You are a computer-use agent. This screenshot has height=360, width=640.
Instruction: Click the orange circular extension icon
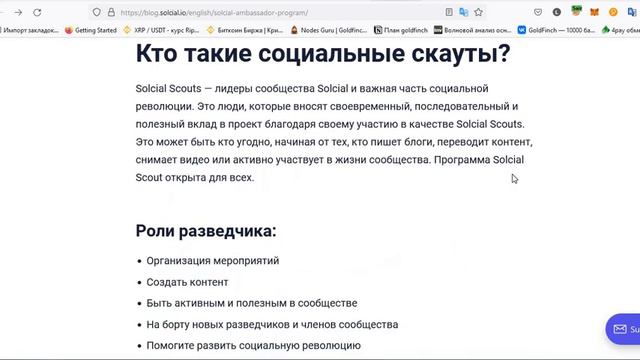[613, 12]
